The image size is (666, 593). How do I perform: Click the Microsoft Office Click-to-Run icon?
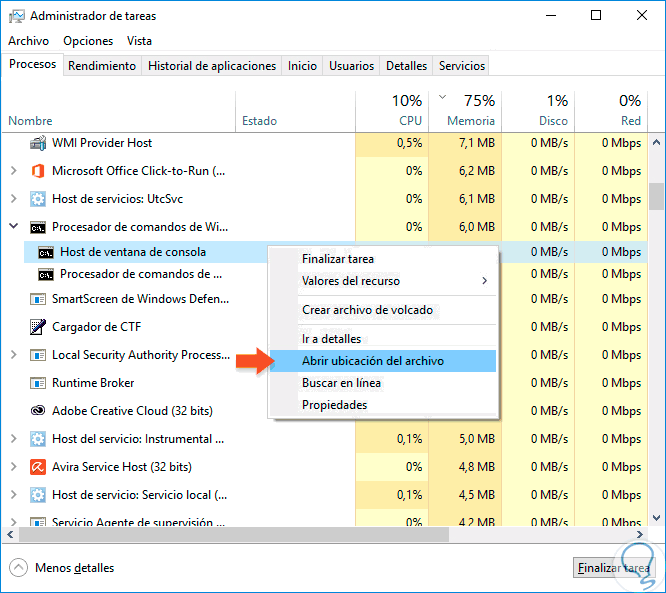[x=38, y=171]
